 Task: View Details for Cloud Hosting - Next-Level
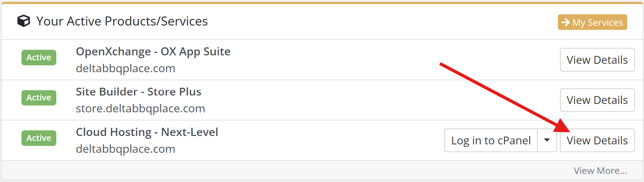coord(597,141)
